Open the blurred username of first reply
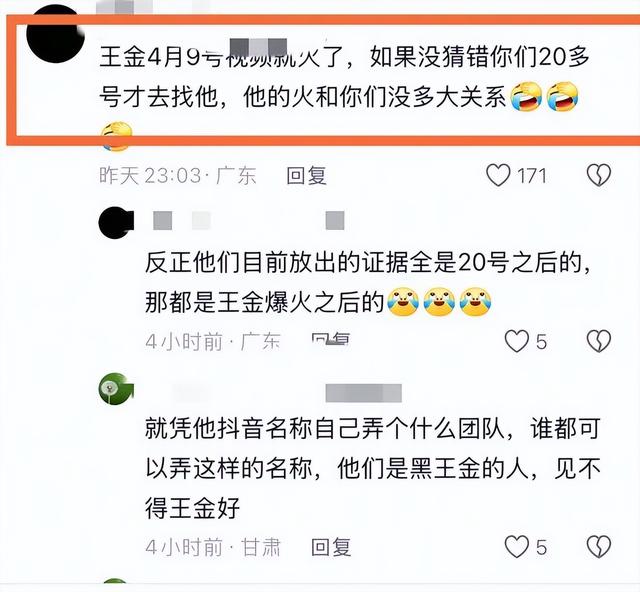The image size is (640, 592). tap(249, 221)
